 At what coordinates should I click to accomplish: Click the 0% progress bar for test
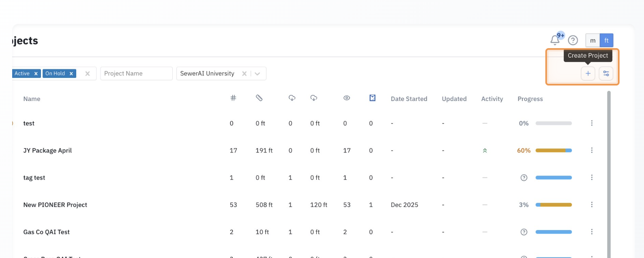tap(554, 123)
